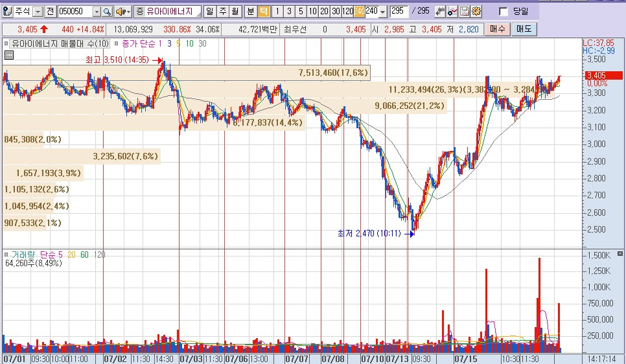Open the 주식 market type dropdown
This screenshot has height=364, width=626.
click(38, 12)
